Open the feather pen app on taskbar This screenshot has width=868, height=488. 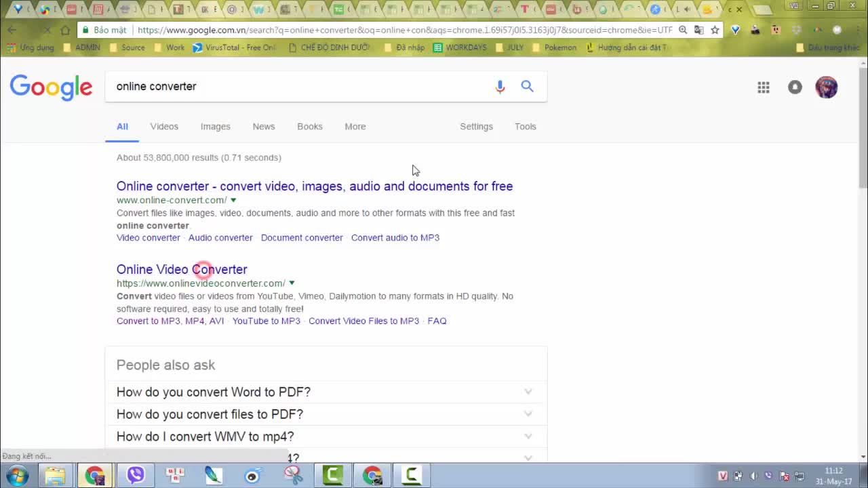click(214, 475)
